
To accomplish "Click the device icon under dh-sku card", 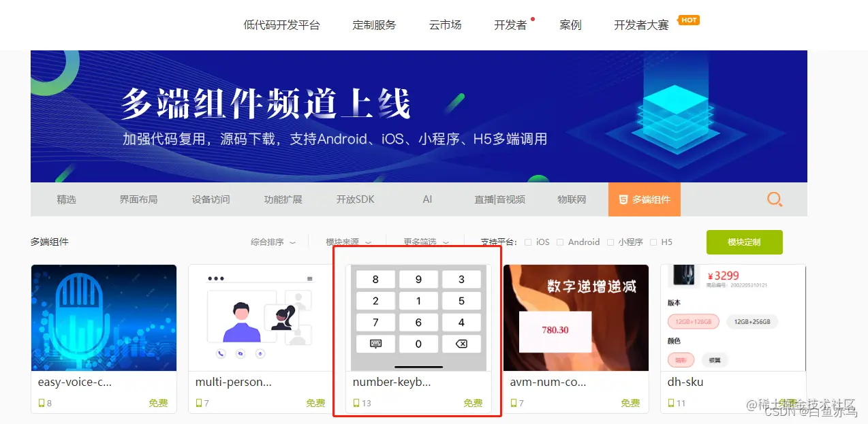I will (671, 403).
